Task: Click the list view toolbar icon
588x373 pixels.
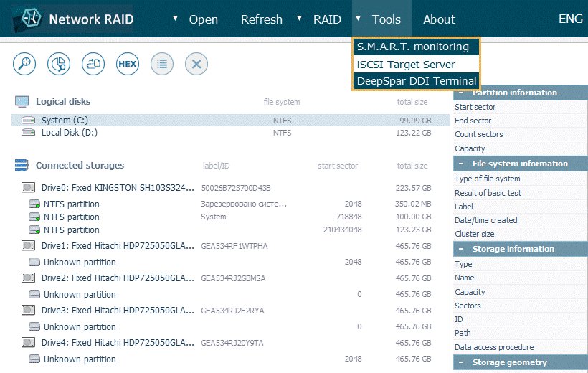Action: pos(162,63)
